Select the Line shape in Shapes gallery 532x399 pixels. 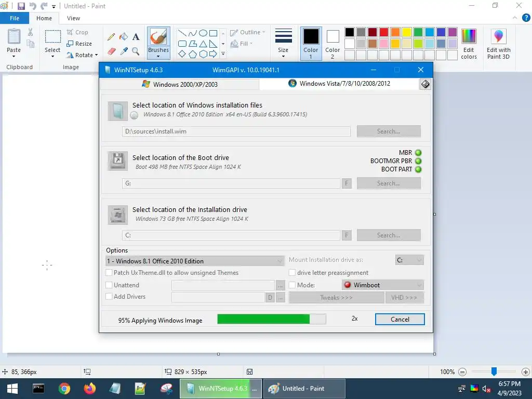click(x=182, y=33)
